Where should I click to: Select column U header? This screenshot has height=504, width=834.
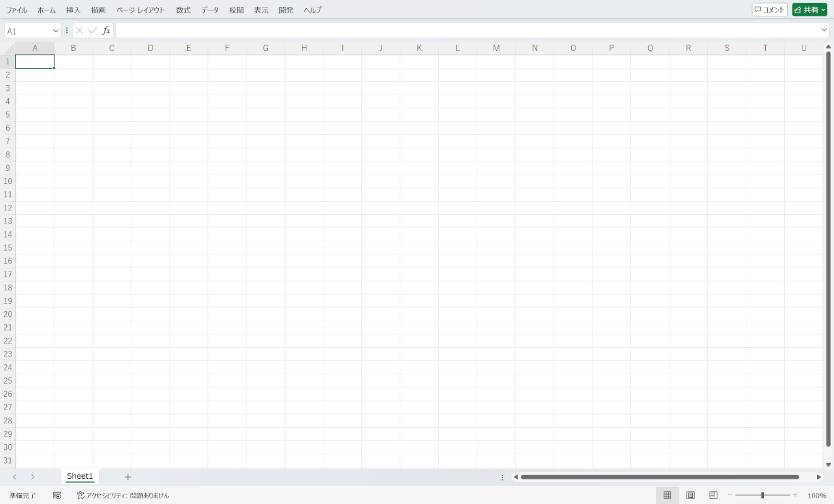click(804, 49)
